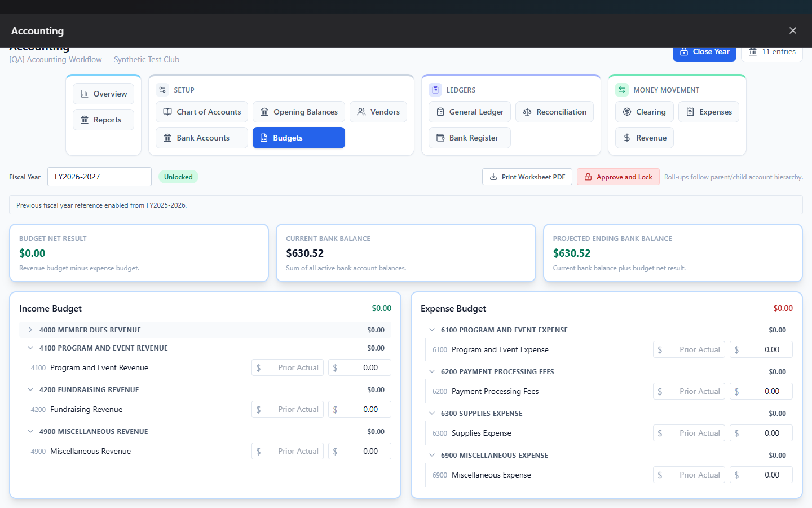
Task: Click the Bank Accounts building icon
Action: 167,138
